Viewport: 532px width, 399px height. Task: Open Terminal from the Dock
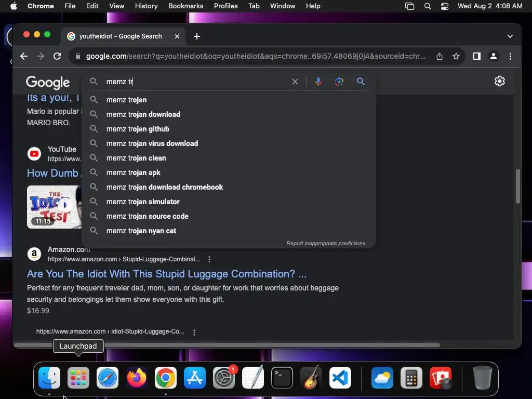click(x=282, y=378)
